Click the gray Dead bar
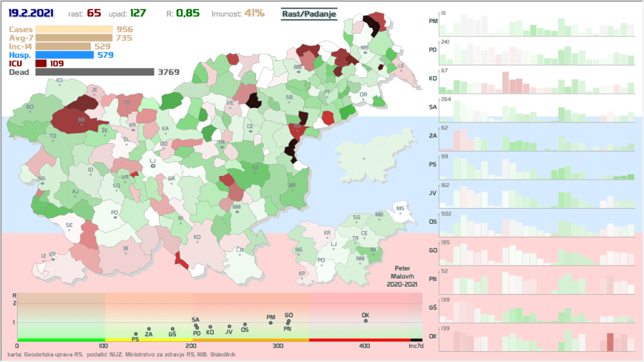 coord(94,72)
